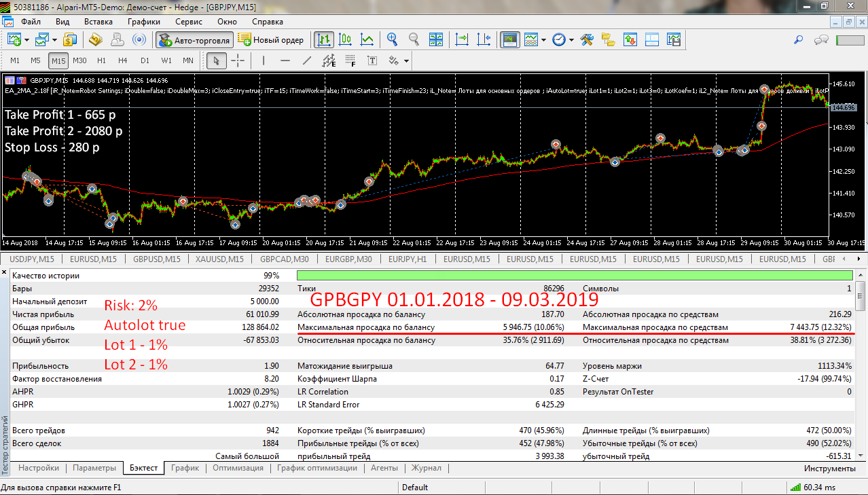Click the Periods clock icon

click(558, 39)
